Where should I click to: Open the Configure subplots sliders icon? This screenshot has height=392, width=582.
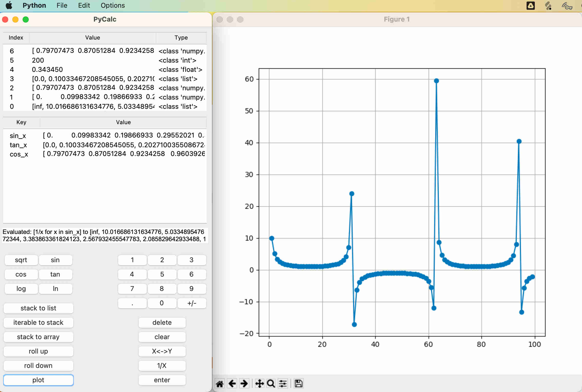pos(283,384)
